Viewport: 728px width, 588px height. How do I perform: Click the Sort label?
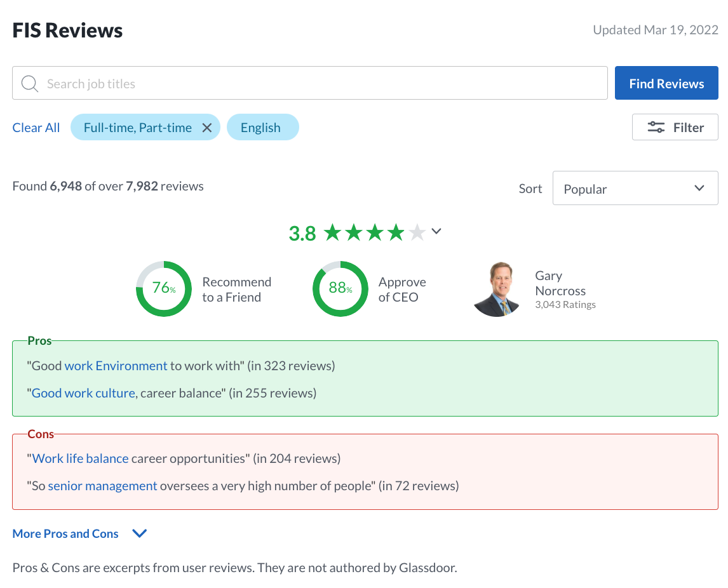tap(530, 189)
